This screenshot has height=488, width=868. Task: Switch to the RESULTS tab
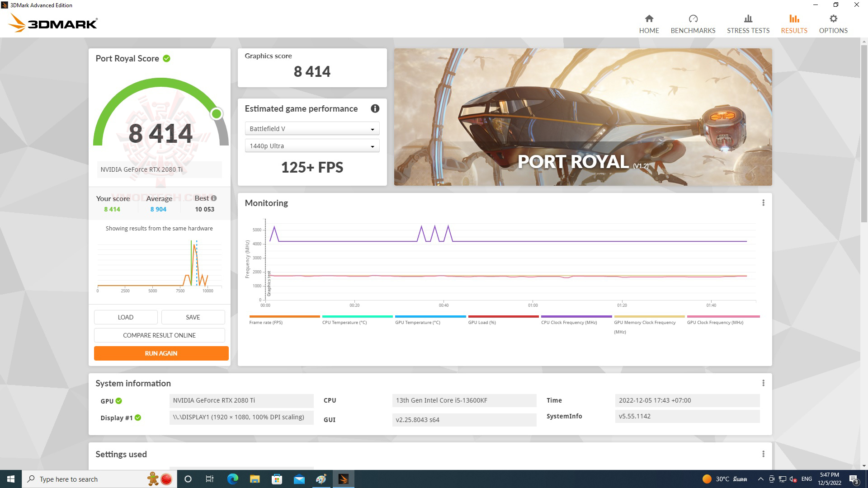794,23
